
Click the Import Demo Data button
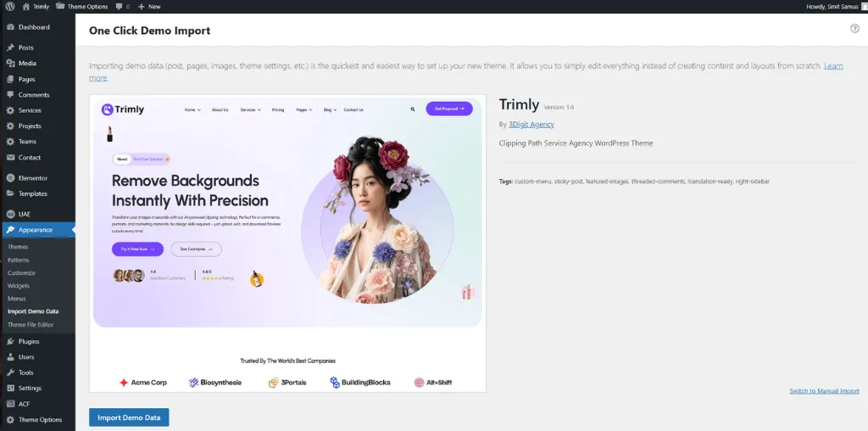point(129,417)
